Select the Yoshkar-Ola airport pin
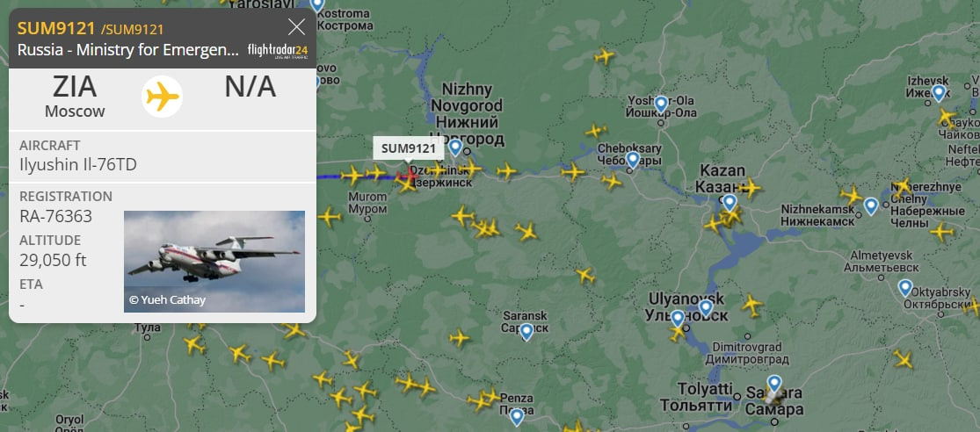Screen dimensions: 980x432 pyautogui.click(x=661, y=104)
